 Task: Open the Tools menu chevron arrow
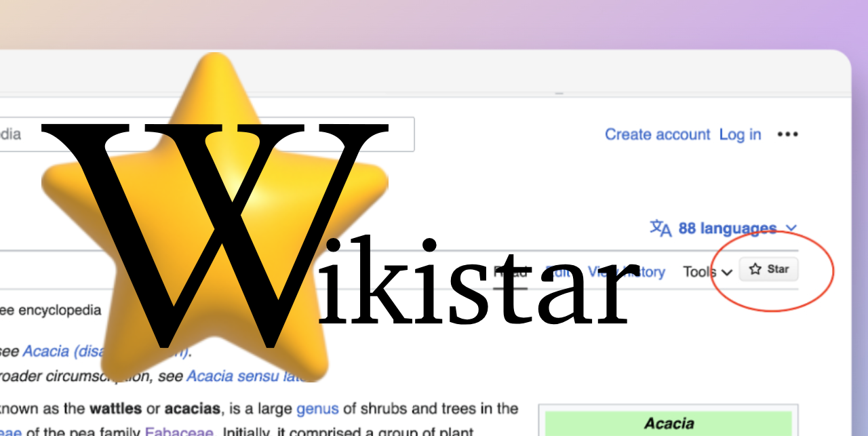(x=728, y=272)
